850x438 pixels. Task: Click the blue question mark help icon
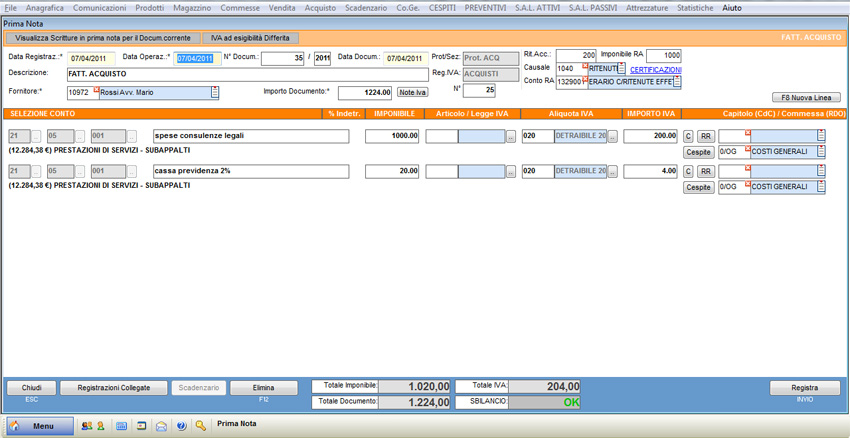pos(181,426)
